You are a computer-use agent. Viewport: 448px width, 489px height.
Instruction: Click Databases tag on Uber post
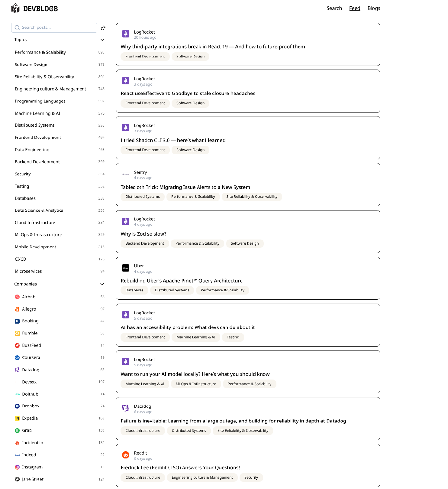tap(134, 290)
